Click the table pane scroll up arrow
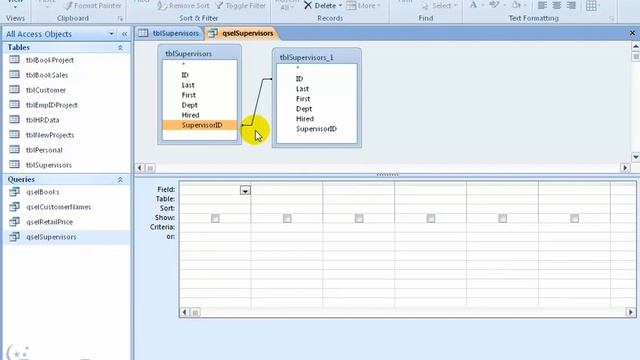The height and width of the screenshot is (360, 640). tap(636, 47)
